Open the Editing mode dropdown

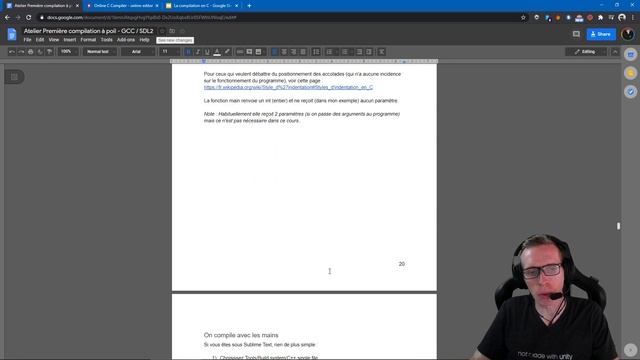(x=587, y=52)
